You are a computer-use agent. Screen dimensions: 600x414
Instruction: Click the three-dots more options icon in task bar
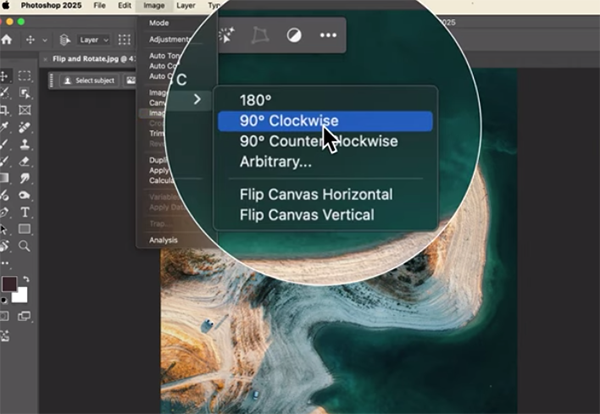(328, 35)
